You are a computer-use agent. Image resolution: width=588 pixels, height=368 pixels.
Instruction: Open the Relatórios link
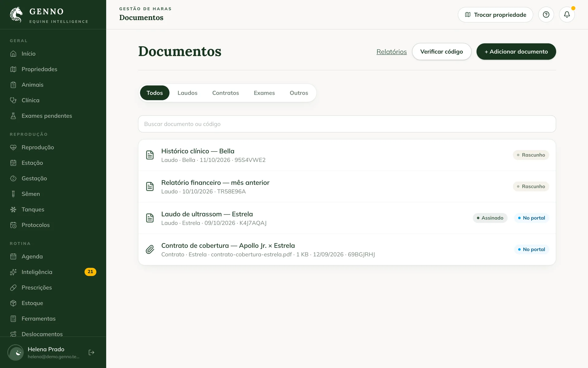coord(392,52)
